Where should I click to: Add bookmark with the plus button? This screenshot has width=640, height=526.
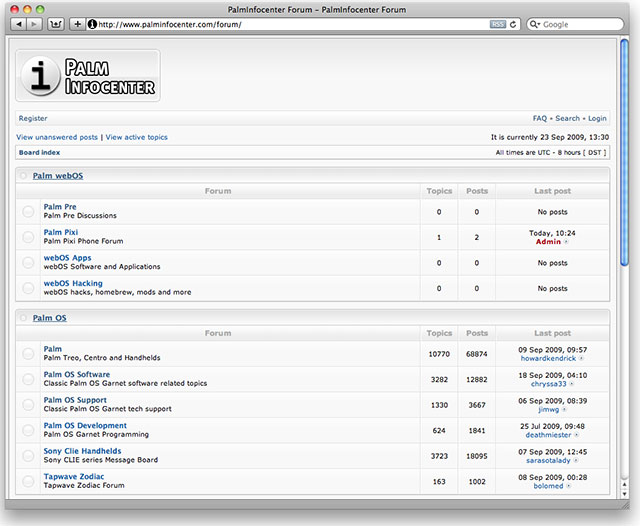[78, 24]
